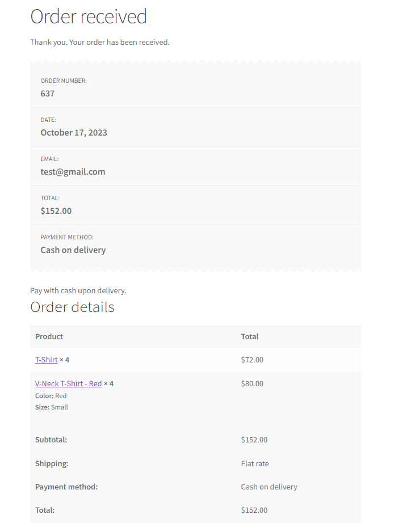Click the Color: Red attribute text
Screen dimensions: 394x532
[51, 396]
